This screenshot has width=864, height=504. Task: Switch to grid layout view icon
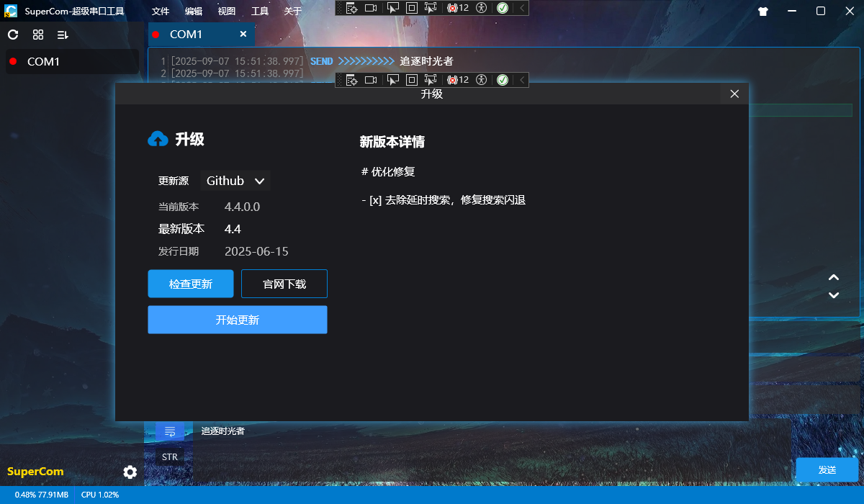[x=38, y=35]
